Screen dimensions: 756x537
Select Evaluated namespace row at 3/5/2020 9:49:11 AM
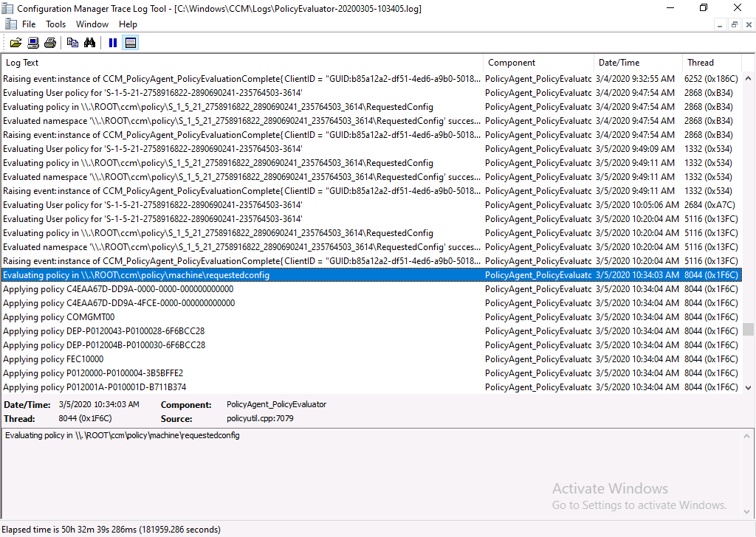(371, 177)
